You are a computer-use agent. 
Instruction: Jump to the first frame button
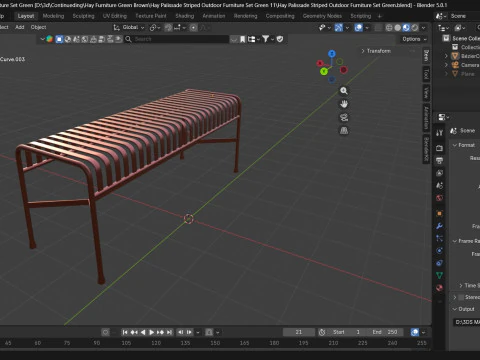tap(125, 332)
